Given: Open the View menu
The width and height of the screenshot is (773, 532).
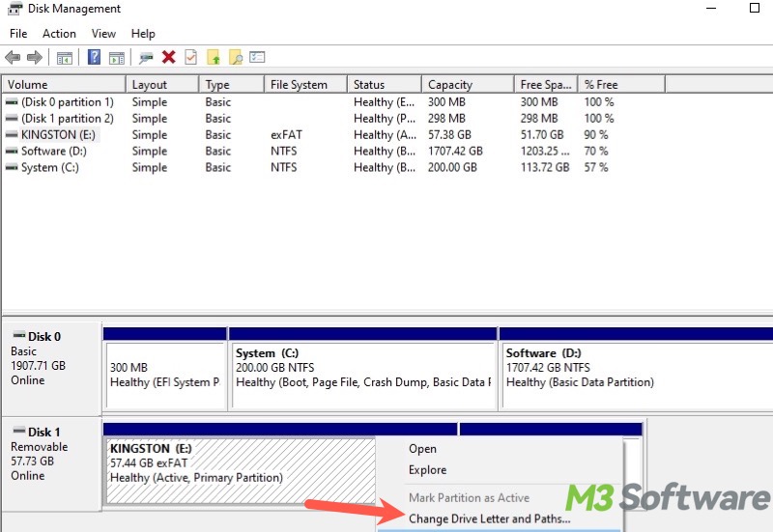Looking at the screenshot, I should coord(103,34).
